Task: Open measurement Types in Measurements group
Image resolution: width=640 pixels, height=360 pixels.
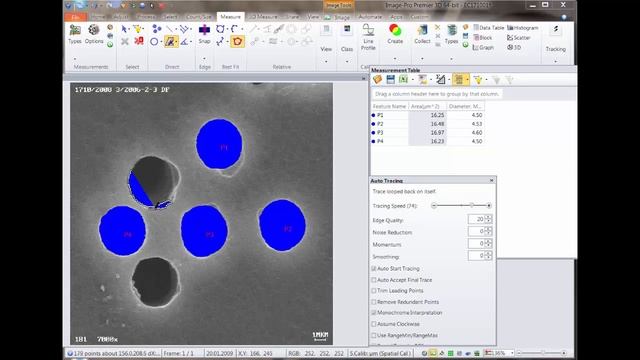Action: 75,34
